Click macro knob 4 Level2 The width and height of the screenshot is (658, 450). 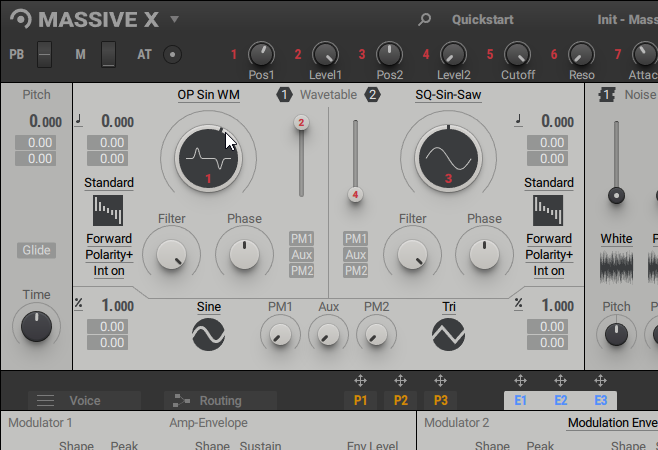(x=453, y=55)
